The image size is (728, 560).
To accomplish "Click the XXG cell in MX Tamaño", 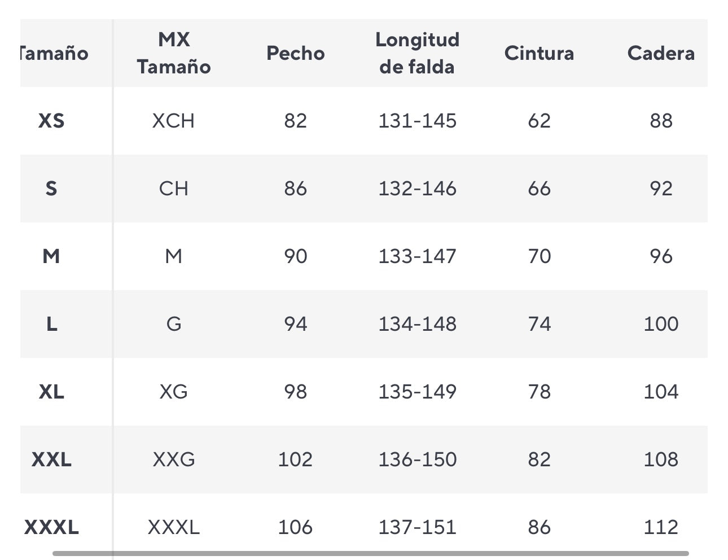I will tap(173, 460).
